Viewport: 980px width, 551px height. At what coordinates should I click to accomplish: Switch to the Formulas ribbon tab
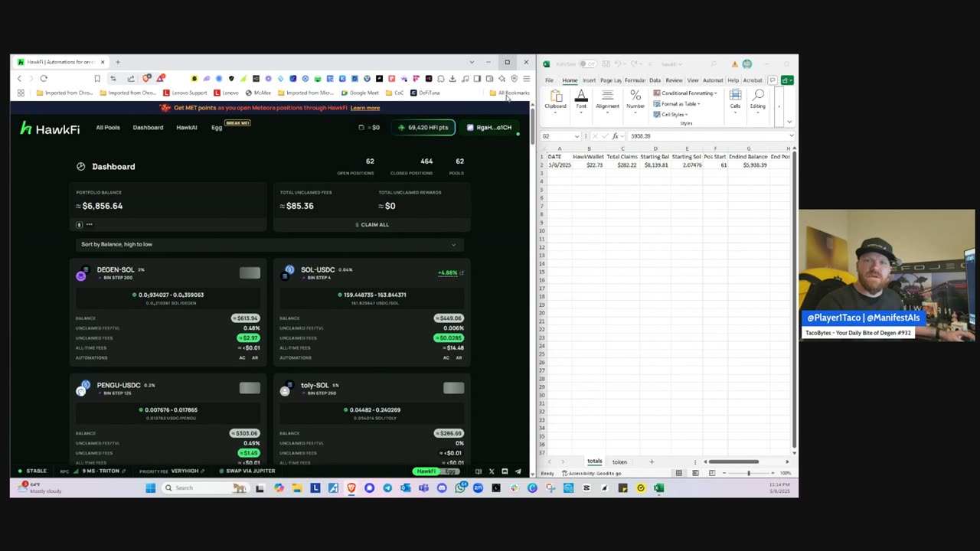point(635,80)
